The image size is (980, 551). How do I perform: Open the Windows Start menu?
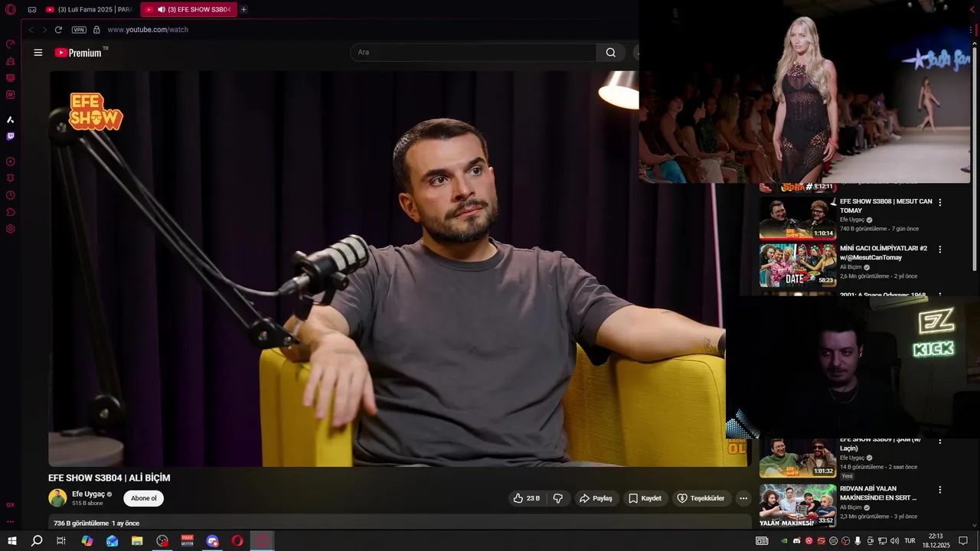(12, 541)
